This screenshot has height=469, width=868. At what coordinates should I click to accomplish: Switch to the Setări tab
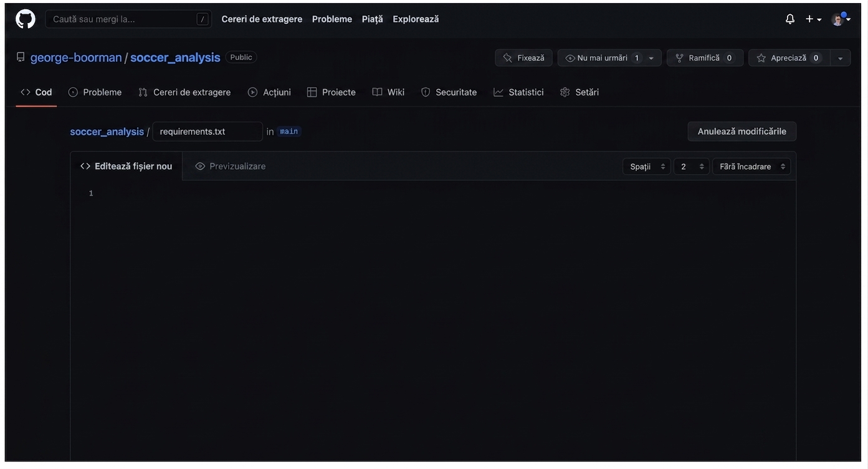[x=579, y=92]
